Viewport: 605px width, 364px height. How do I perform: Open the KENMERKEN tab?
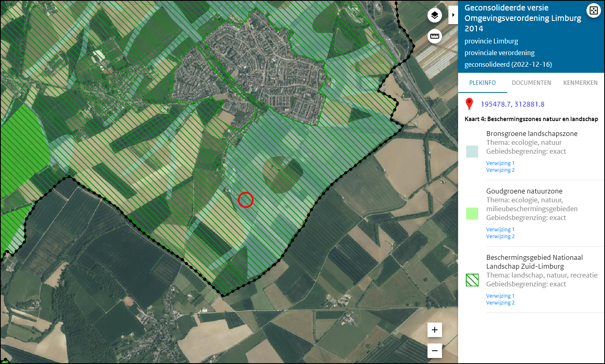(x=580, y=83)
